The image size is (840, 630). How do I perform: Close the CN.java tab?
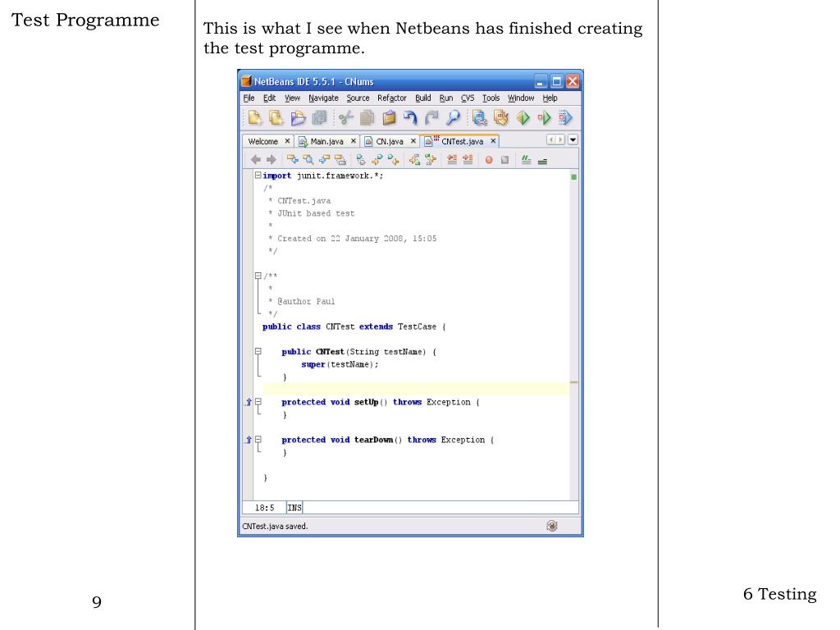click(413, 141)
